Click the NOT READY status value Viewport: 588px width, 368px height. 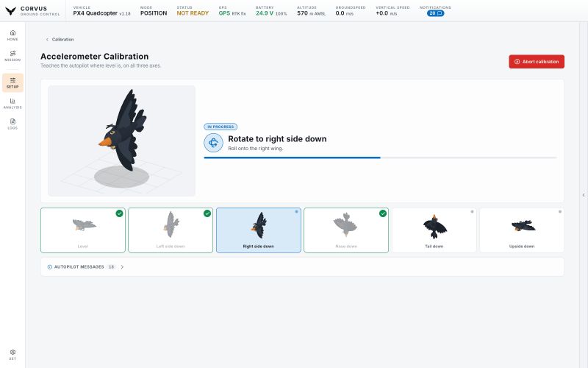tap(193, 13)
